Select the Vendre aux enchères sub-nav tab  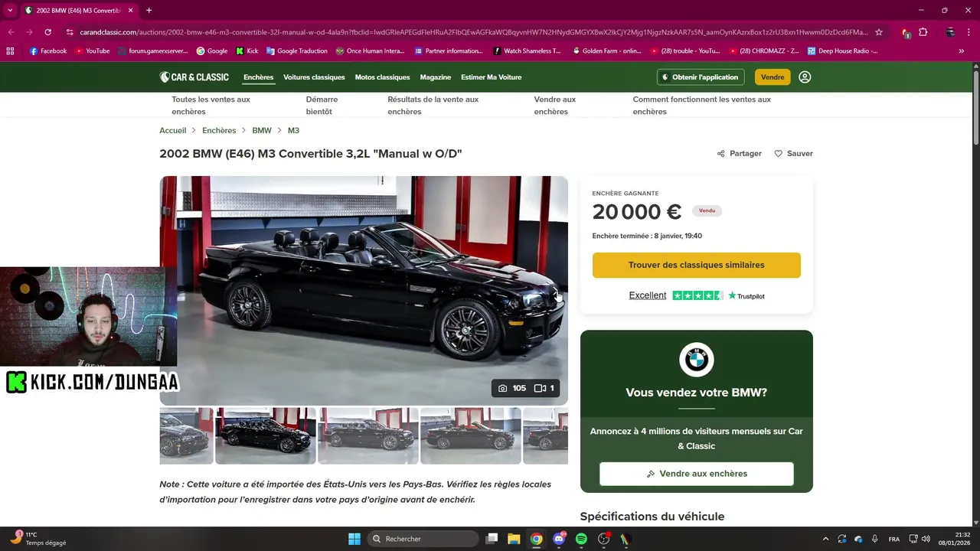[x=555, y=106]
